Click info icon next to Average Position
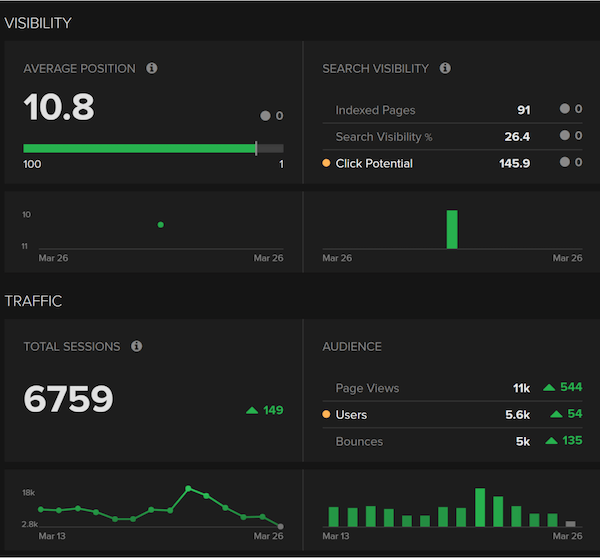The height and width of the screenshot is (558, 600). pos(152,69)
